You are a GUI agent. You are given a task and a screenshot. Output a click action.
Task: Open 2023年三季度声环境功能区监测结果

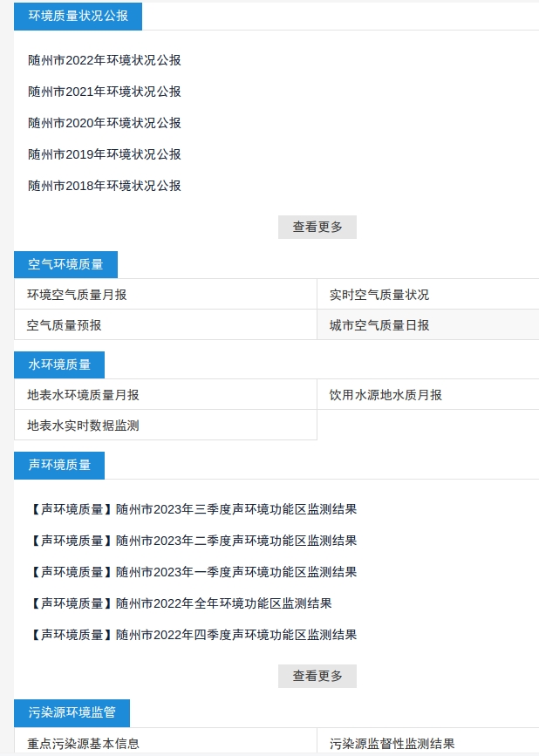[193, 509]
